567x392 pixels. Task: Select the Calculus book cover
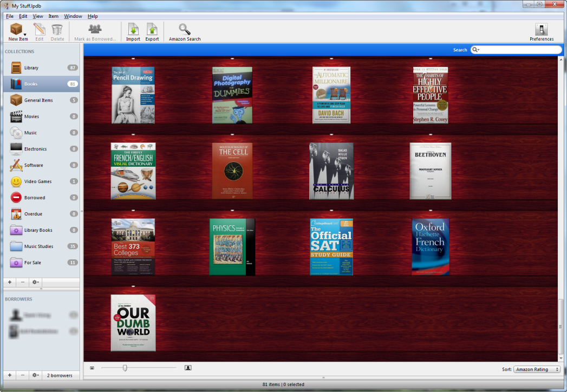point(331,171)
